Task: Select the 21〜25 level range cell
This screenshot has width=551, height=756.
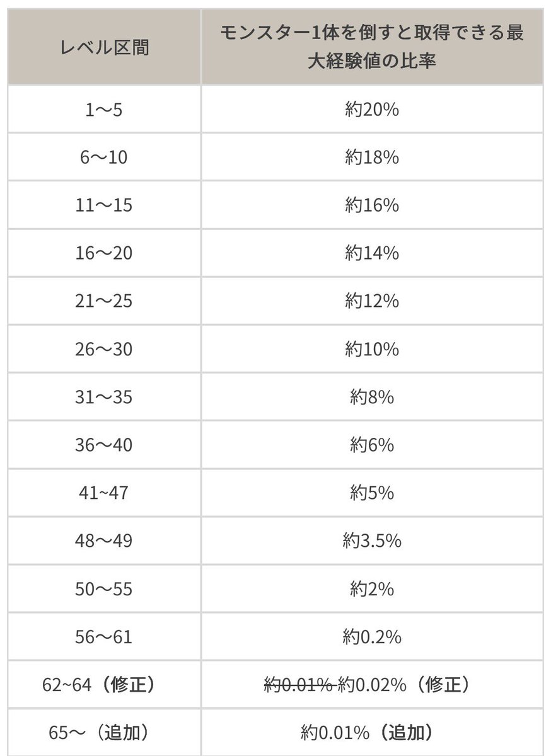Action: click(x=105, y=301)
